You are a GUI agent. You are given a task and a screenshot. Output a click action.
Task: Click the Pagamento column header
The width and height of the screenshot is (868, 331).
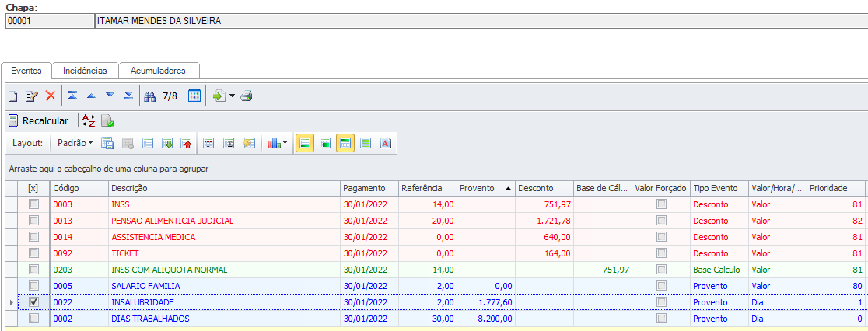tap(369, 189)
